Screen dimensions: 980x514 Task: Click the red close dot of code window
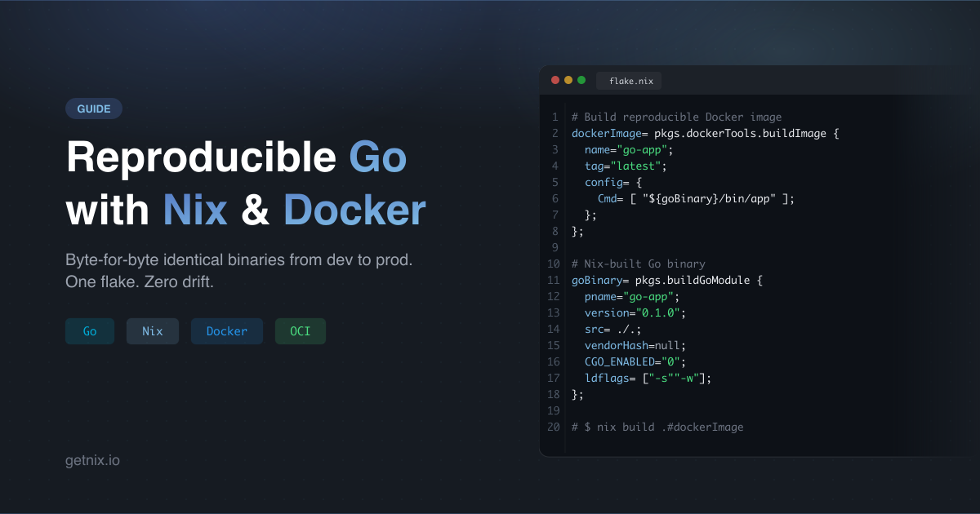555,80
